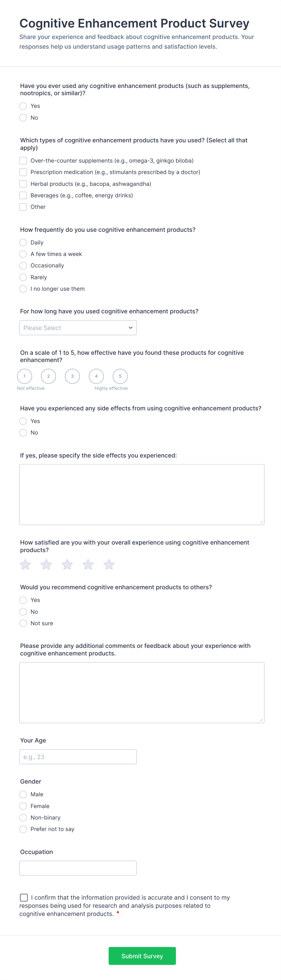Open the usage duration Please Select dropdown
The height and width of the screenshot is (980, 281).
78,328
